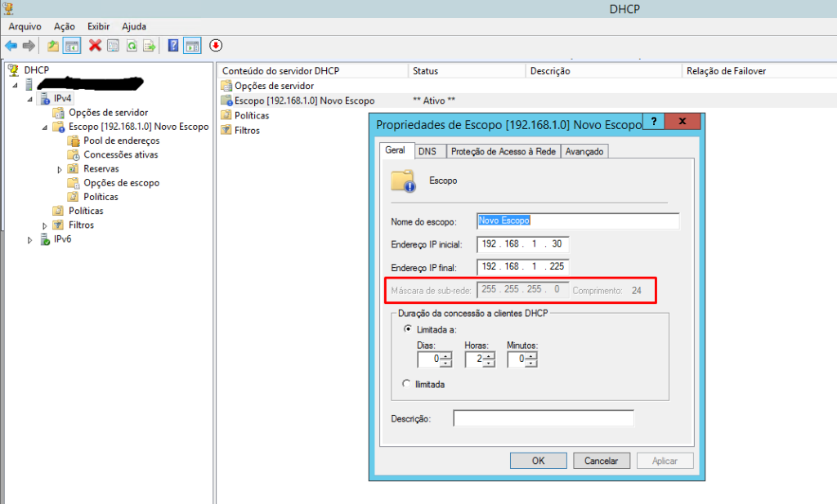Click the blue Back arrow in toolbar
Screen dimensions: 837x504
[x=11, y=46]
